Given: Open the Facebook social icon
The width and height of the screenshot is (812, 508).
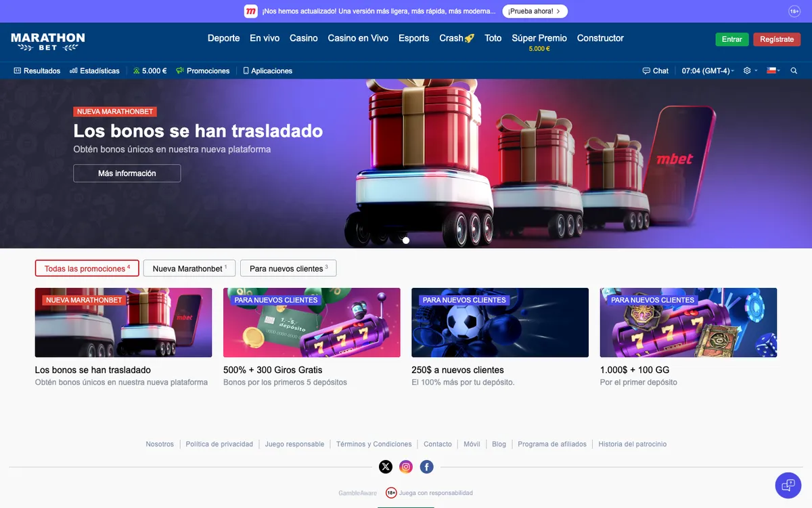Looking at the screenshot, I should [426, 467].
